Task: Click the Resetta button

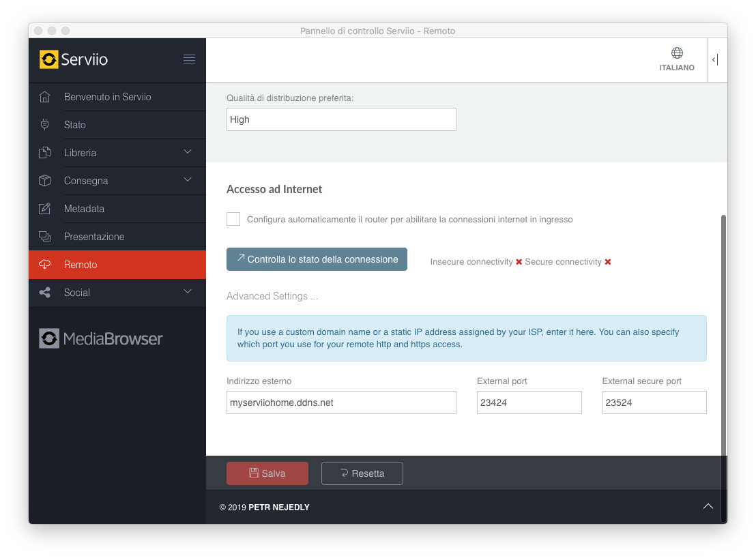Action: (362, 473)
